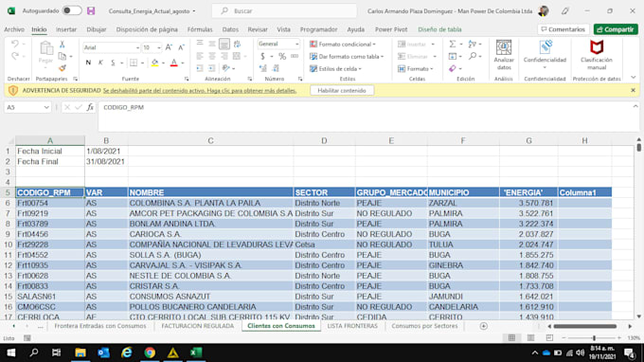This screenshot has height=362, width=644.
Task: Select the Frontera Entradas con Consumos sheet
Action: click(x=100, y=326)
